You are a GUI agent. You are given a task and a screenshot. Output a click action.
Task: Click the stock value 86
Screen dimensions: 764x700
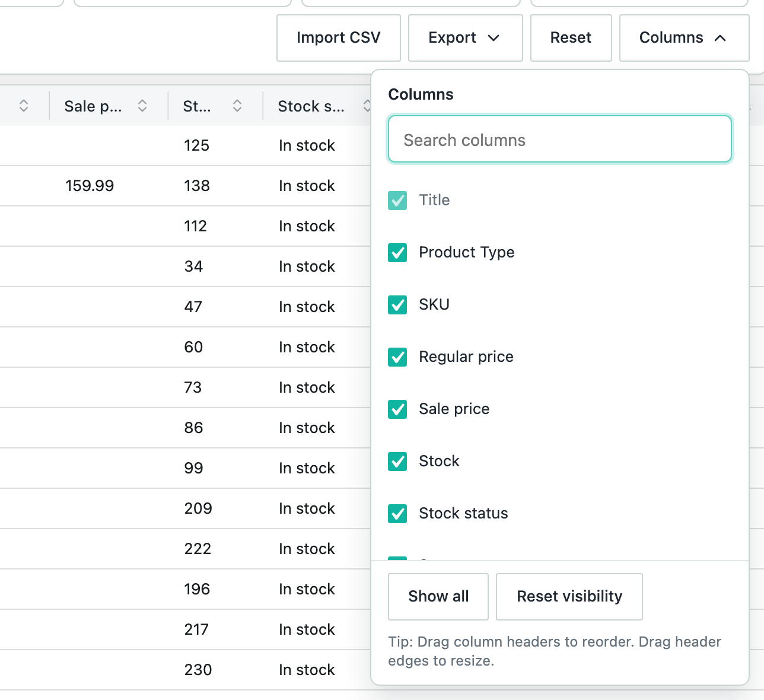(x=193, y=428)
